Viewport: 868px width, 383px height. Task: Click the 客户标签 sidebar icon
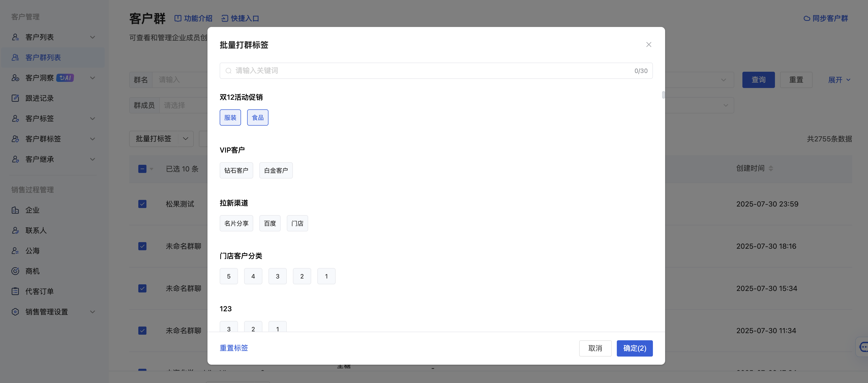[15, 118]
